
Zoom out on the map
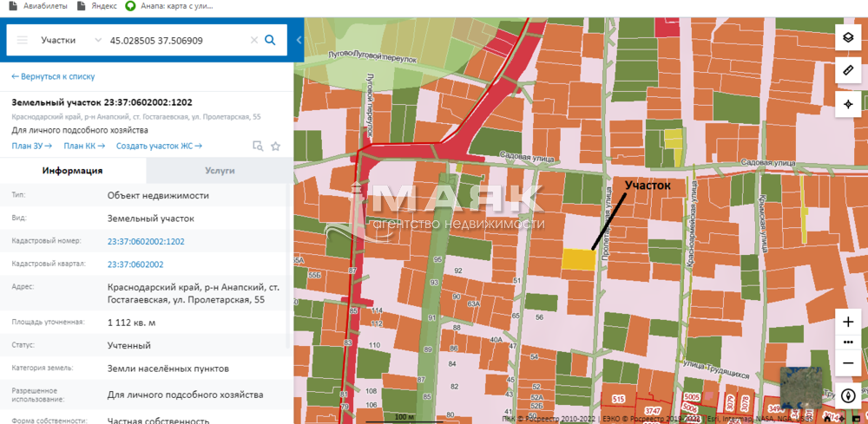[x=848, y=362]
